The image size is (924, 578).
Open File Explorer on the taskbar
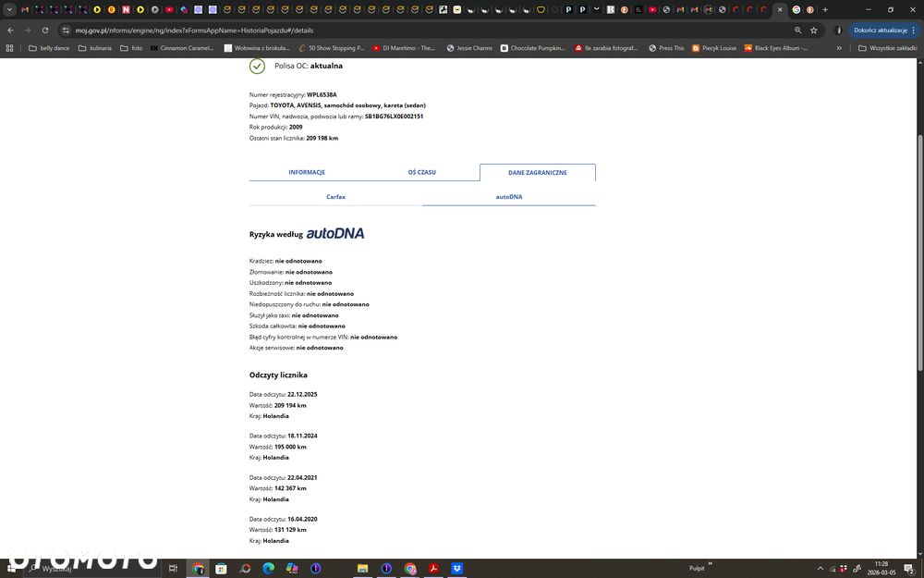coord(362,568)
